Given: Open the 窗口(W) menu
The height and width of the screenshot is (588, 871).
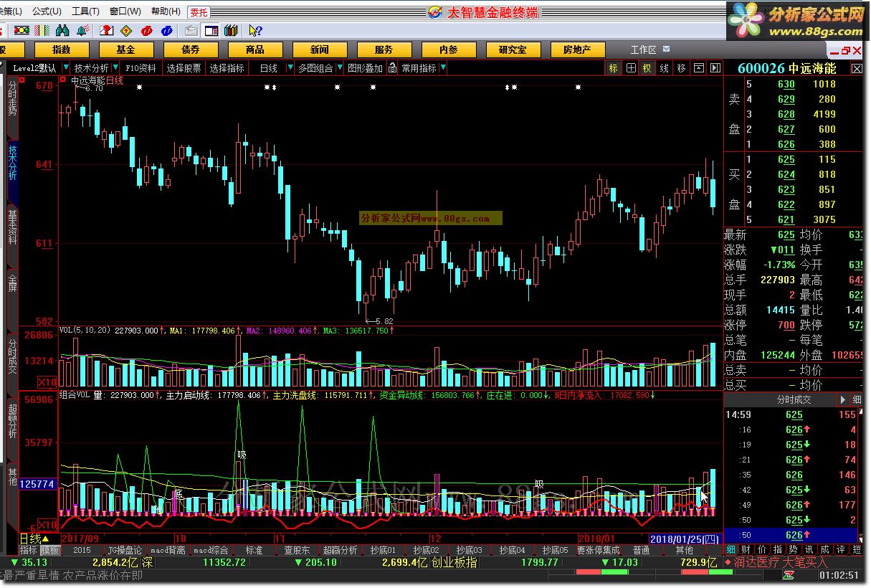Looking at the screenshot, I should [x=125, y=11].
